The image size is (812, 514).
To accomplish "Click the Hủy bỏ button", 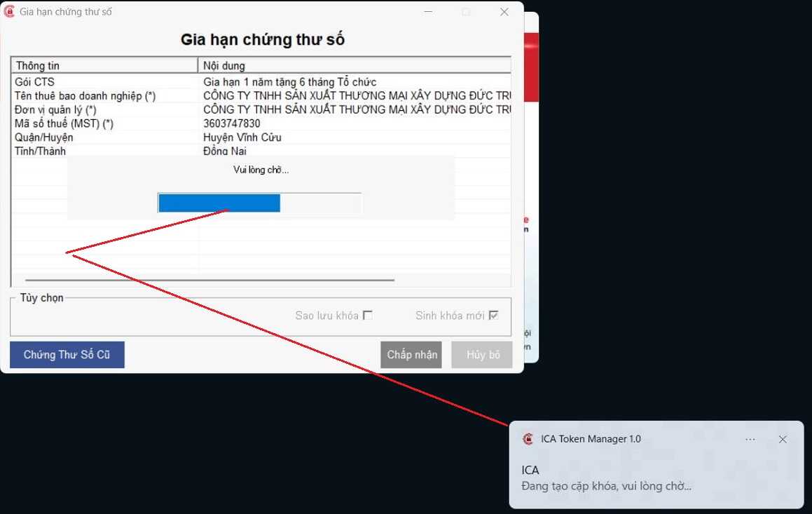I will [482, 354].
